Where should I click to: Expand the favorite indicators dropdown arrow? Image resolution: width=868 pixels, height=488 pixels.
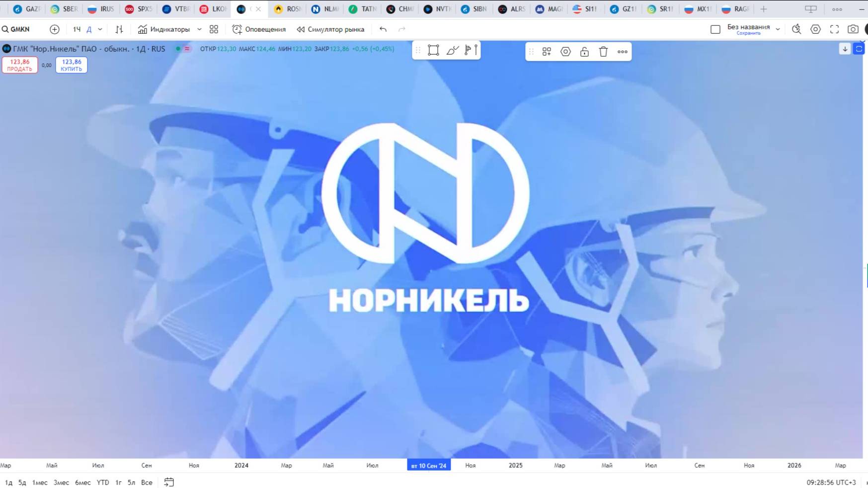click(x=199, y=29)
